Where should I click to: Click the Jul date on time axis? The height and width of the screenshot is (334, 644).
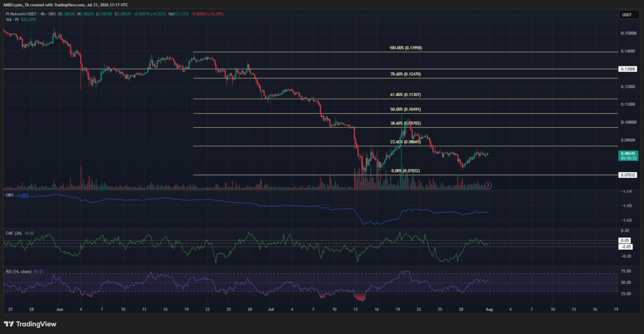pos(271,310)
